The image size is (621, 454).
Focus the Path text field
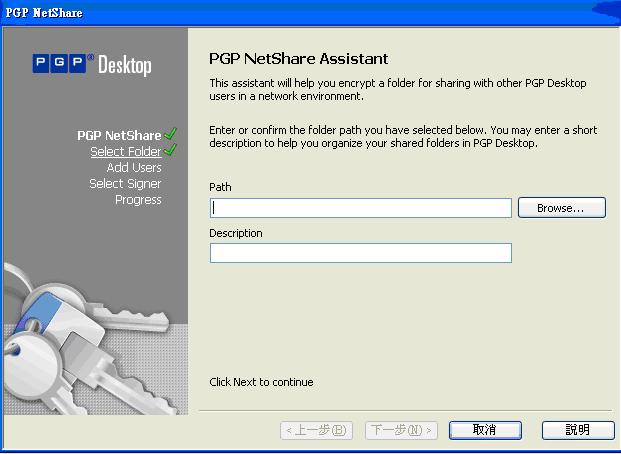click(x=360, y=208)
